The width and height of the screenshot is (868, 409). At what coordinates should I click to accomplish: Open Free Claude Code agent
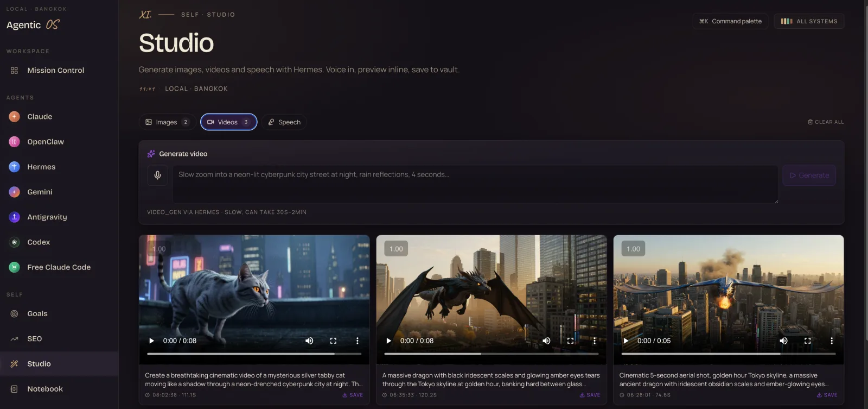pos(59,267)
